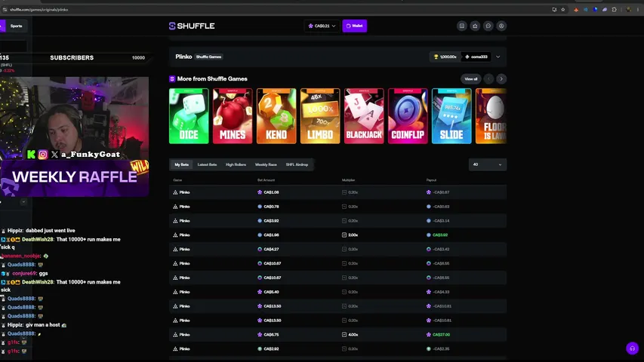Go to next games carousel page
This screenshot has width=644, height=362.
(501, 78)
